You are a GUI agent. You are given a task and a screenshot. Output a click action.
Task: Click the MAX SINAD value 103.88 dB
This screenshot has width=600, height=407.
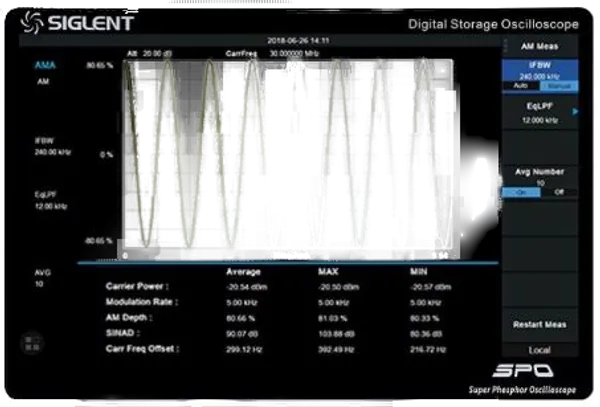click(x=336, y=334)
